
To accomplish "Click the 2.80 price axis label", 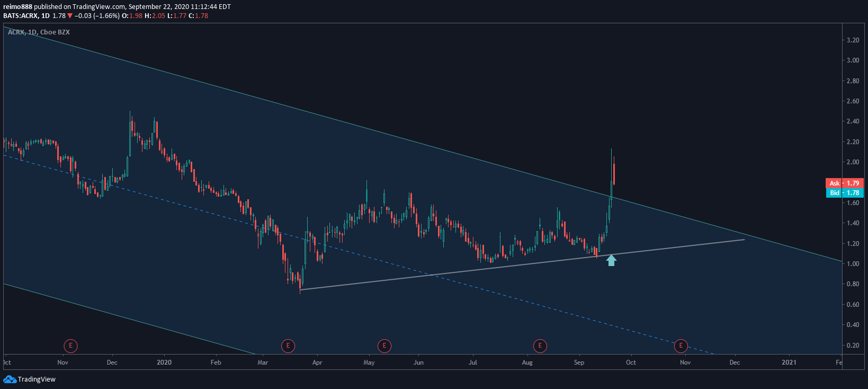I will [x=853, y=81].
